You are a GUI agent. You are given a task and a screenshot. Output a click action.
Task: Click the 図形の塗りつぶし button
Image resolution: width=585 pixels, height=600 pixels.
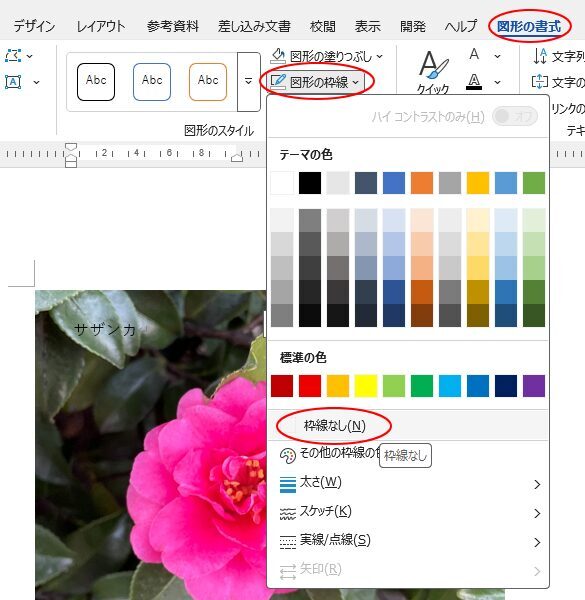click(x=326, y=56)
